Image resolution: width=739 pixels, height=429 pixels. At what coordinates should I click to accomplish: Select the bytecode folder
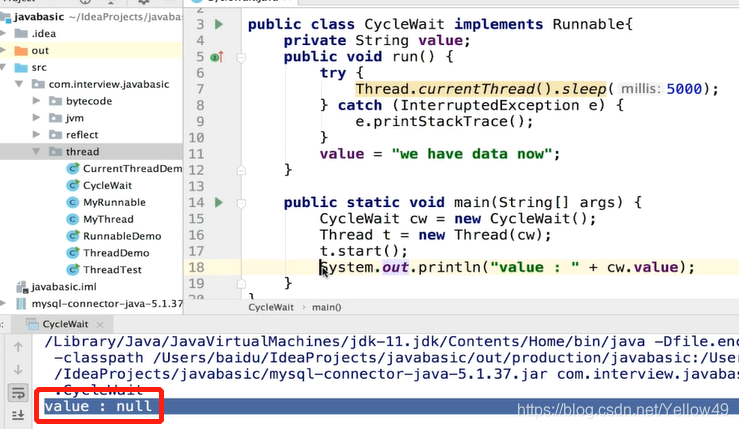tap(89, 101)
